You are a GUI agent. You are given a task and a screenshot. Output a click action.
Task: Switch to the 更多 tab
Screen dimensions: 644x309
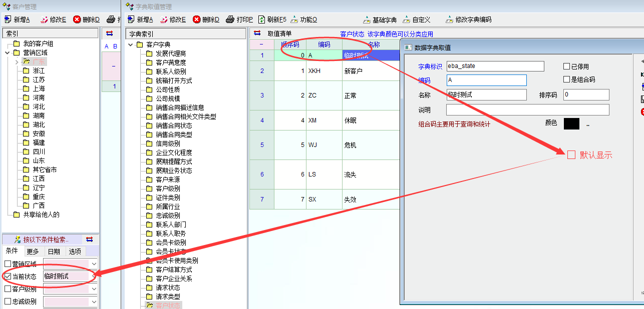pos(33,251)
